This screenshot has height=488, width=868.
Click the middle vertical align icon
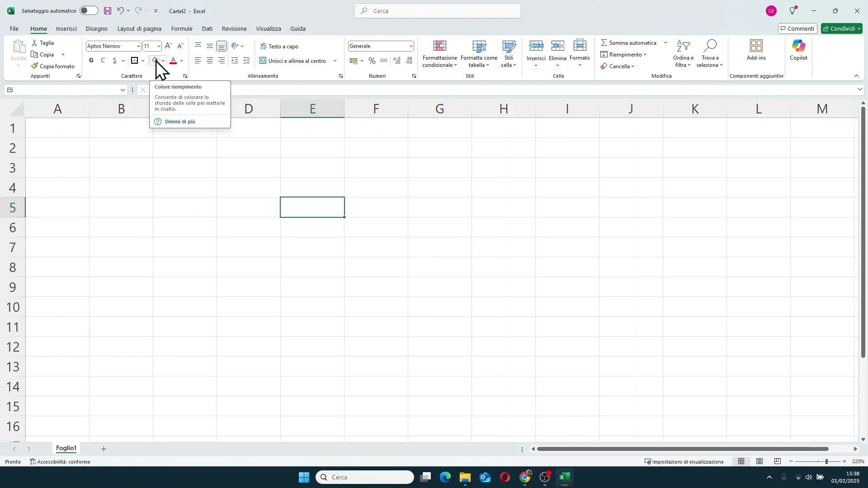pos(210,46)
